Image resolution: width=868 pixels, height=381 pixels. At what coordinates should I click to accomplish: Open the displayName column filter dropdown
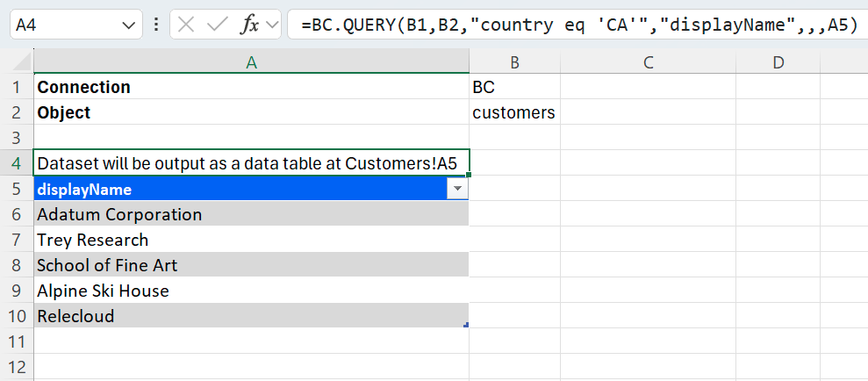457,190
